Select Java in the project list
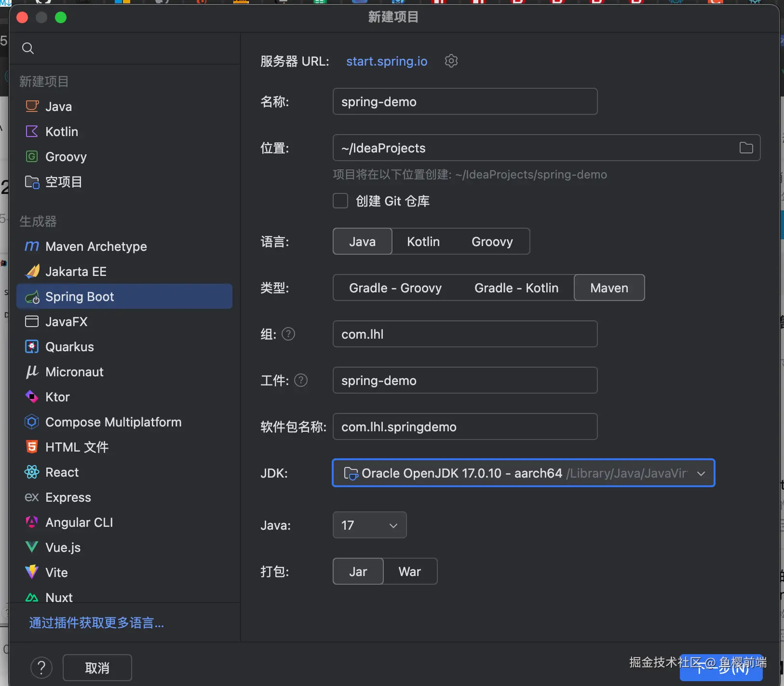The width and height of the screenshot is (784, 686). tap(124, 106)
